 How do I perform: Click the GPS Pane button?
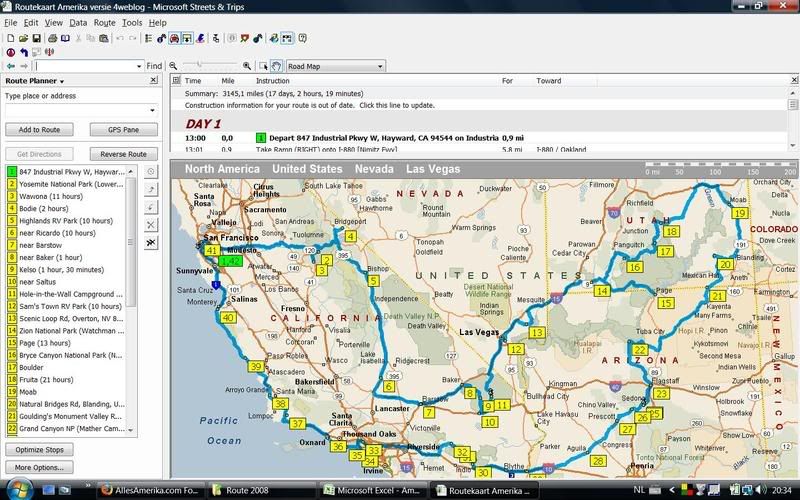[x=123, y=130]
